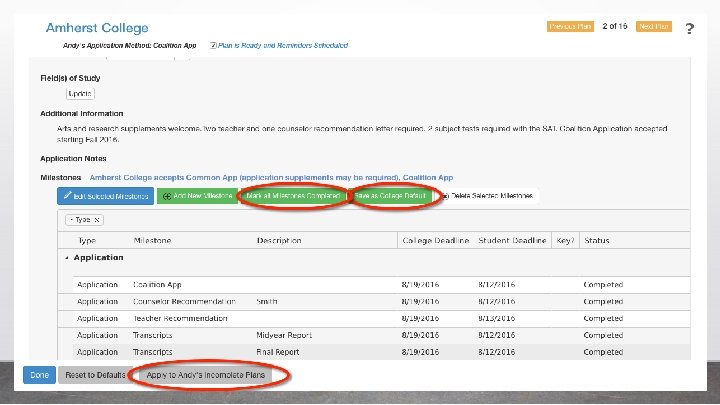Sort by the Type column header
Viewport: 720px width, 405px height.
tap(87, 241)
